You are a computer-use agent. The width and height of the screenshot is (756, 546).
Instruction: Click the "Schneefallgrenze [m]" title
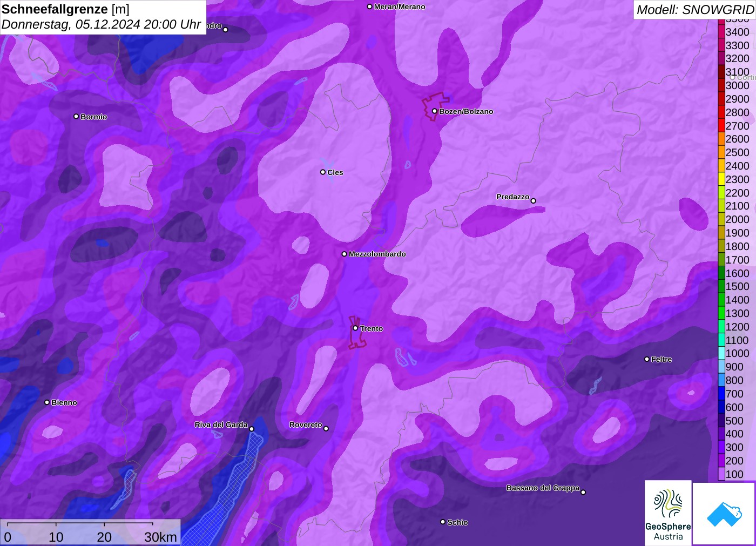[x=65, y=9]
